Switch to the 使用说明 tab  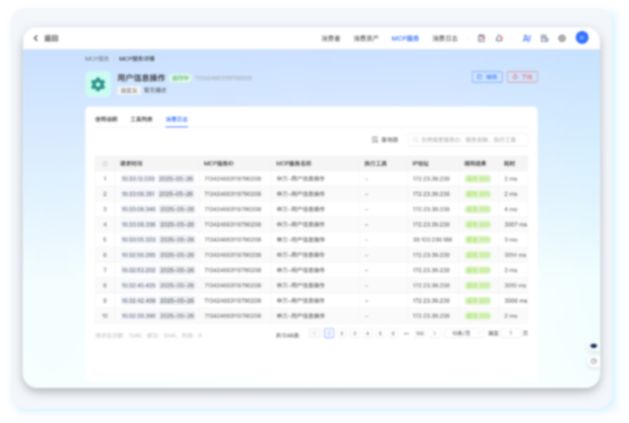(106, 119)
